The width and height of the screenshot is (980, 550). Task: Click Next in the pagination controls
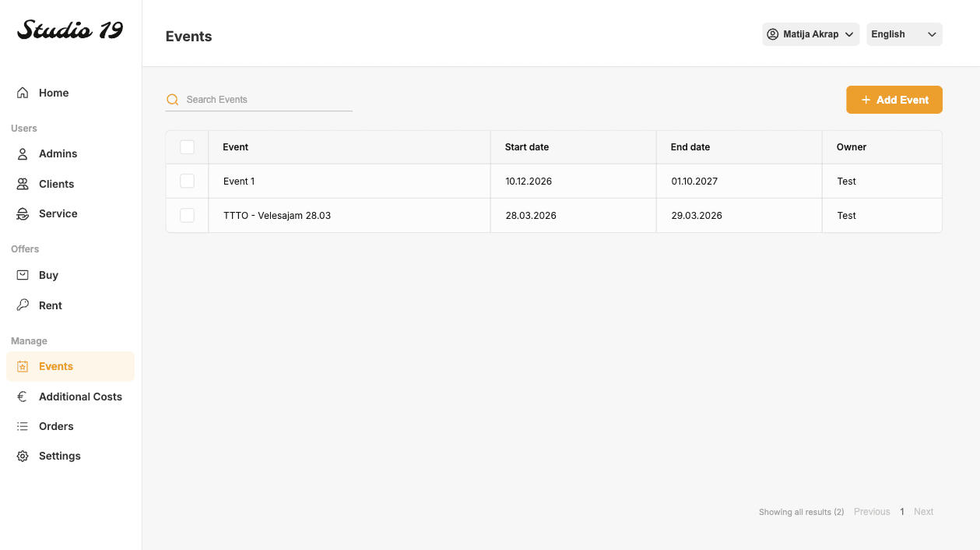923,511
